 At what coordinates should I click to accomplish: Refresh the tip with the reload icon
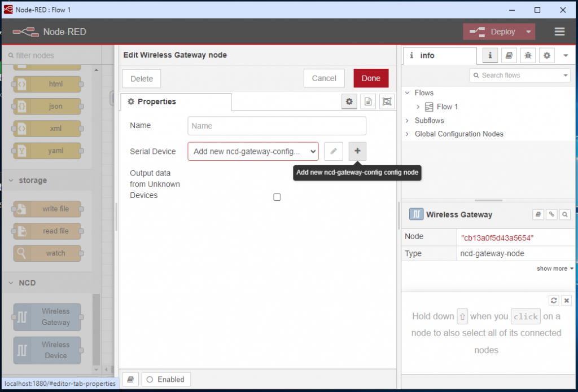tap(554, 301)
